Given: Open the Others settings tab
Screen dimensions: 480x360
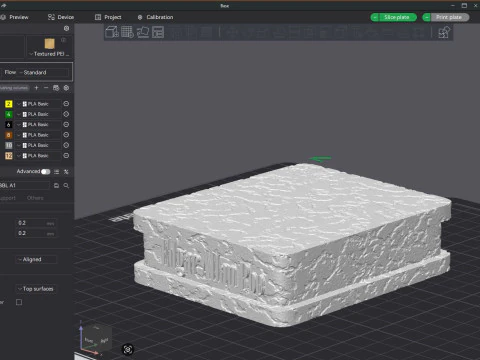Looking at the screenshot, I should click(35, 198).
